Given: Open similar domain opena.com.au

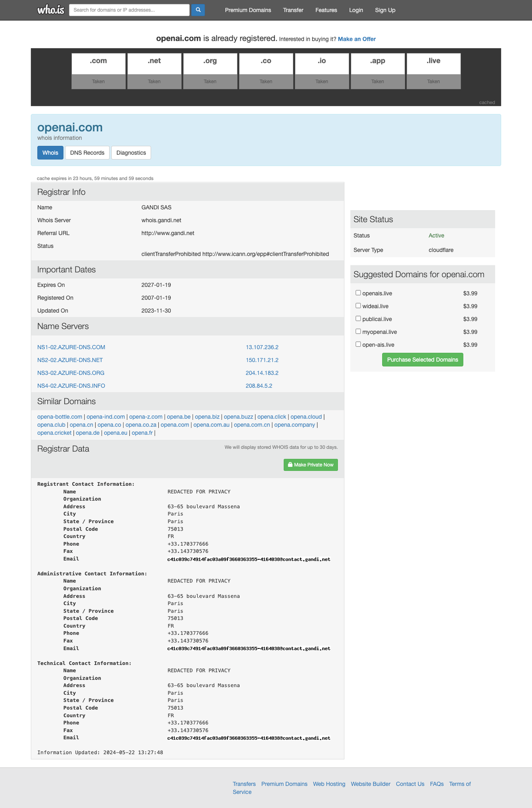Looking at the screenshot, I should [211, 425].
